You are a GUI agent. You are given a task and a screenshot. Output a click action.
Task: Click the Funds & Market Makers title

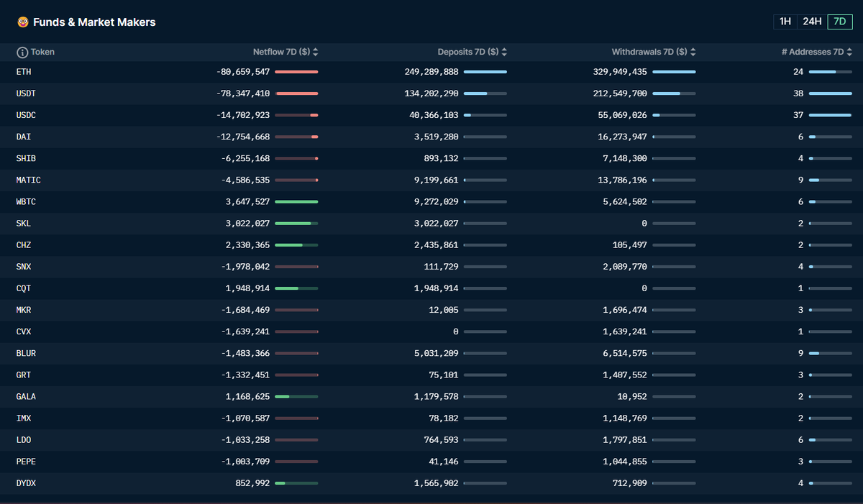(94, 22)
